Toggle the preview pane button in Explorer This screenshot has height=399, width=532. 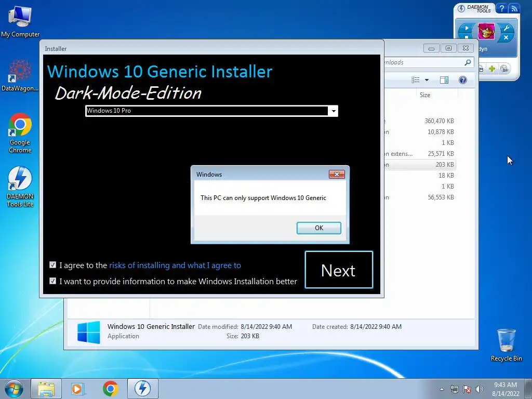444,79
